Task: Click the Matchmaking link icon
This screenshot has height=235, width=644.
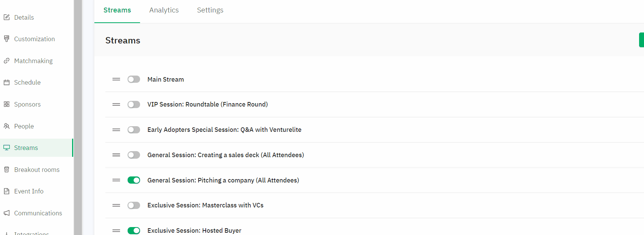Action: pos(6,61)
